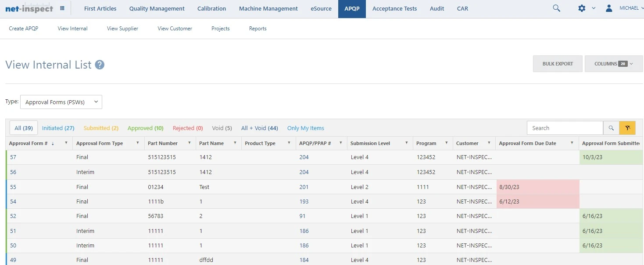Click the magnifier search icon in header
The width and height of the screenshot is (644, 265).
pos(556,8)
